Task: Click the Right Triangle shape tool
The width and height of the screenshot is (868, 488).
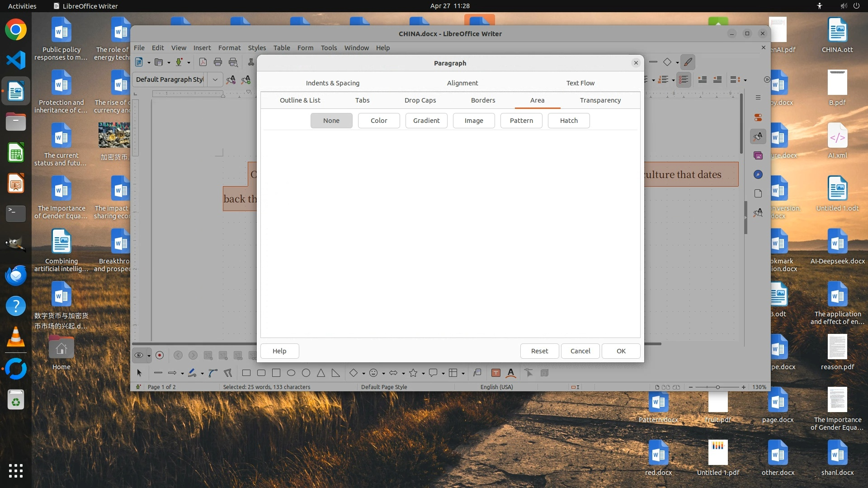Action: (335, 373)
